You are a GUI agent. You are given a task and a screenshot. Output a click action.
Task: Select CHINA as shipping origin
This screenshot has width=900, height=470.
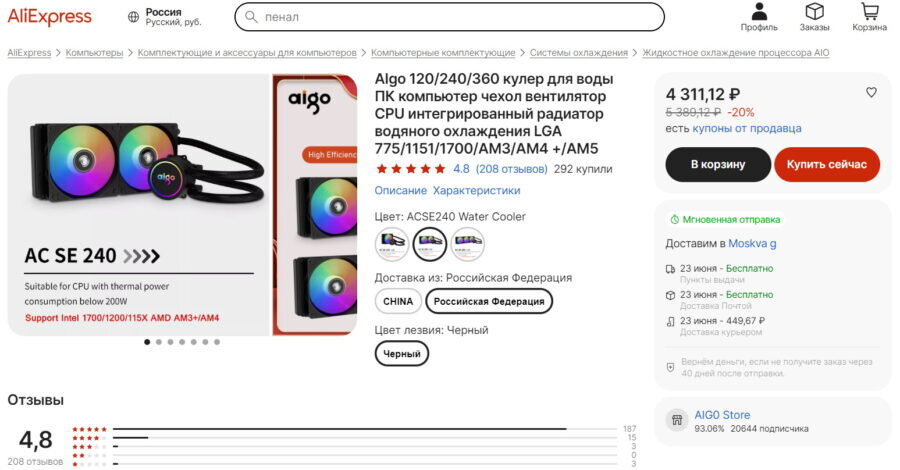(x=398, y=301)
